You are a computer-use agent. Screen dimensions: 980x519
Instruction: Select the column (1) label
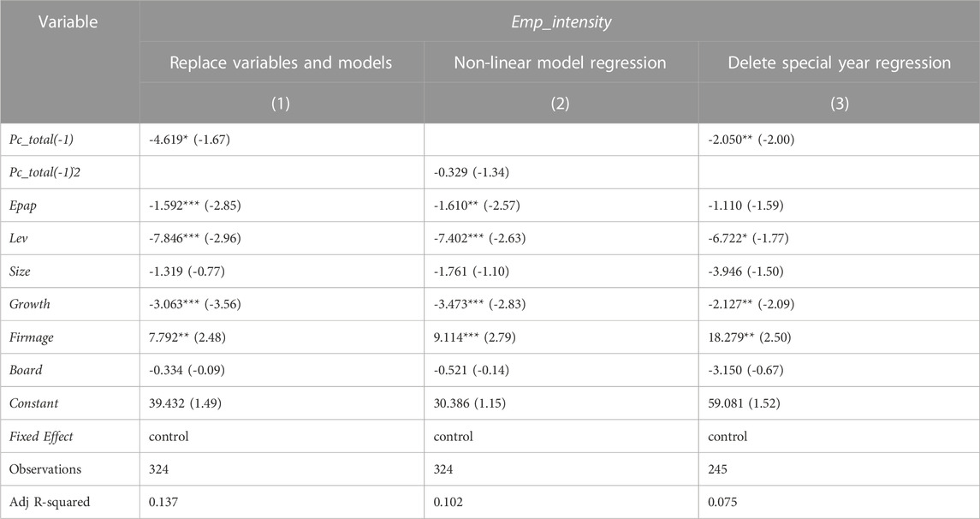(281, 103)
